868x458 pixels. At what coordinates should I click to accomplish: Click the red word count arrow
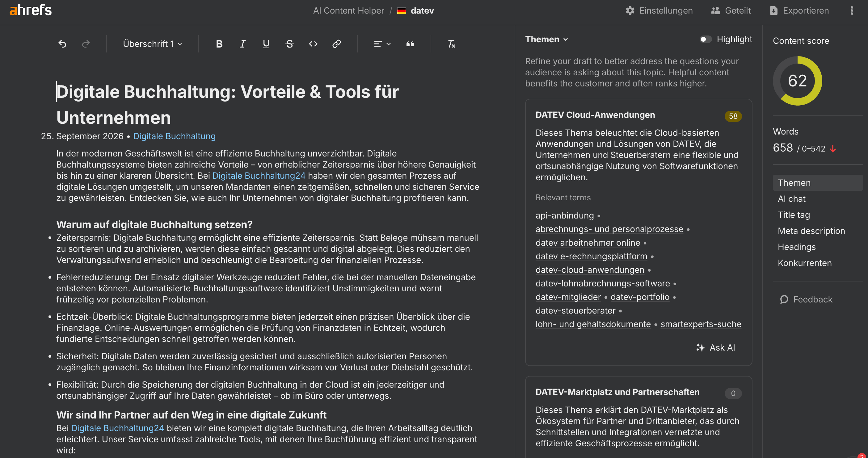click(833, 148)
